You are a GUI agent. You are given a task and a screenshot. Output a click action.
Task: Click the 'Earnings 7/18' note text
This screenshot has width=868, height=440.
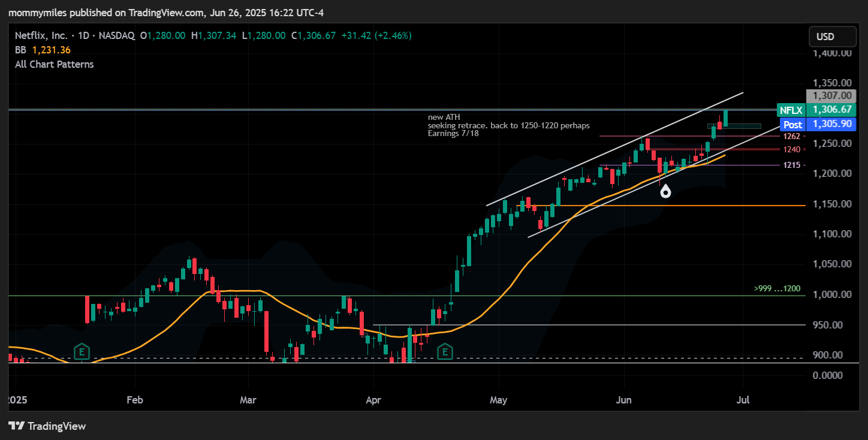(453, 134)
